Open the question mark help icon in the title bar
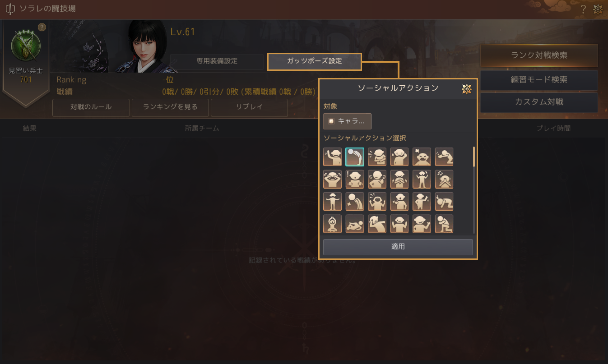 (583, 9)
